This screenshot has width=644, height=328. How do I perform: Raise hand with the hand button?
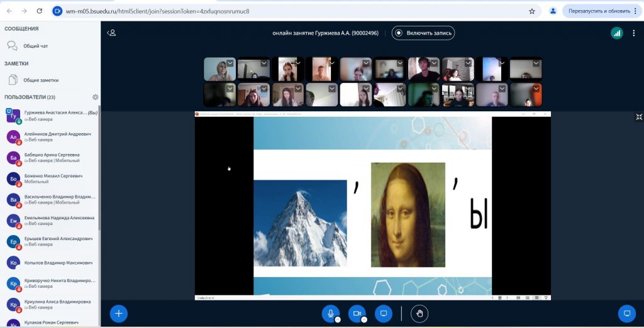tap(419, 314)
